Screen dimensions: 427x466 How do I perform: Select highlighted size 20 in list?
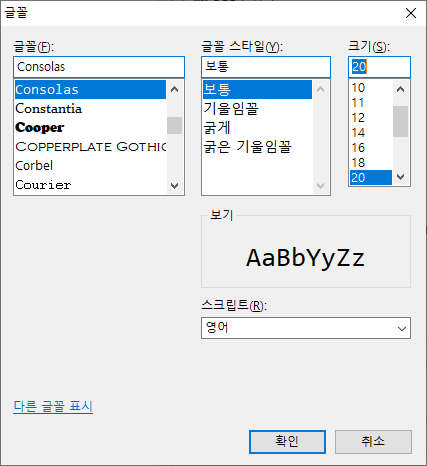pyautogui.click(x=371, y=178)
